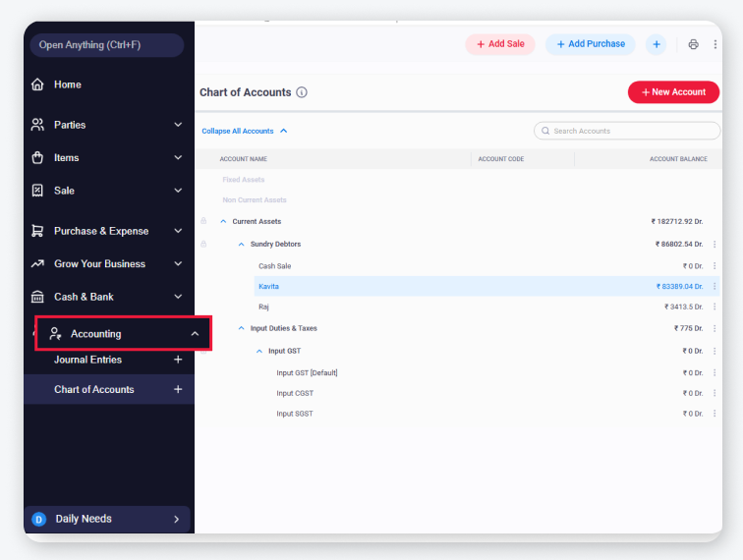Click the Parties menu label
This screenshot has width=743, height=560.
pos(70,125)
